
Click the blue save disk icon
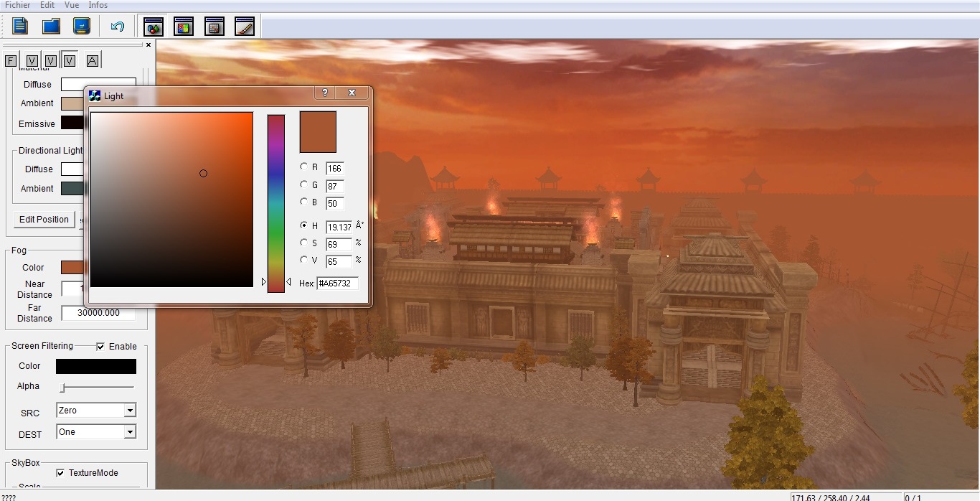pyautogui.click(x=82, y=27)
